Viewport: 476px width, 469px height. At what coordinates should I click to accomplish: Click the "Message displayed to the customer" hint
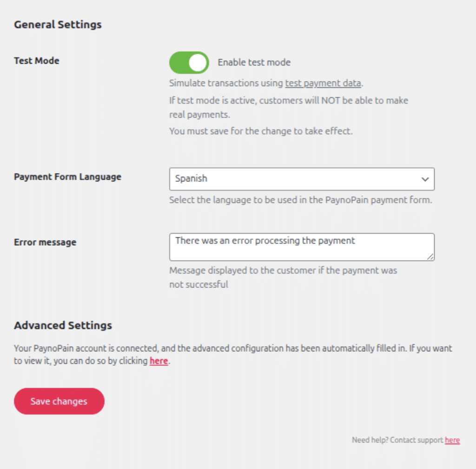point(283,271)
